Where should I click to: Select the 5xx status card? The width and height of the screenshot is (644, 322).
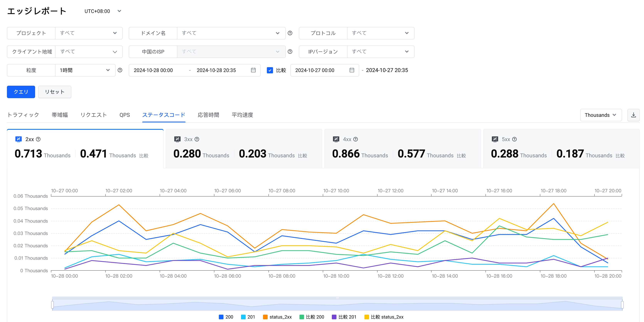coord(561,149)
